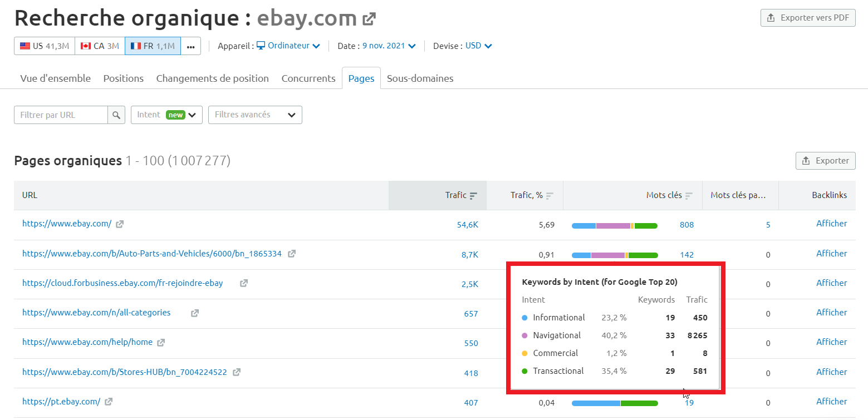Click external link icon beside cloud.forbusiness.ebay.com URL

(243, 283)
